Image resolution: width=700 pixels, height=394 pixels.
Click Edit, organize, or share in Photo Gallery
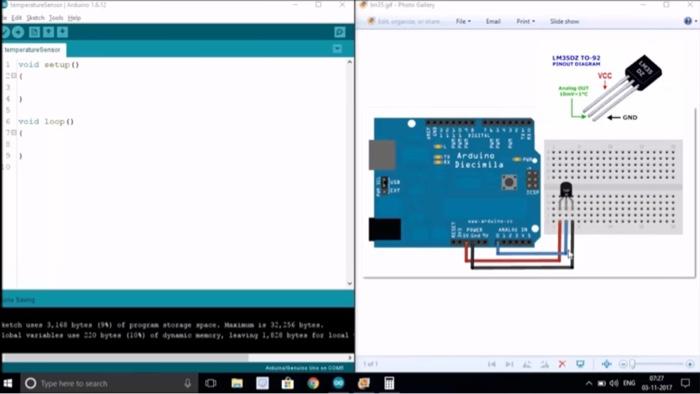(x=404, y=21)
